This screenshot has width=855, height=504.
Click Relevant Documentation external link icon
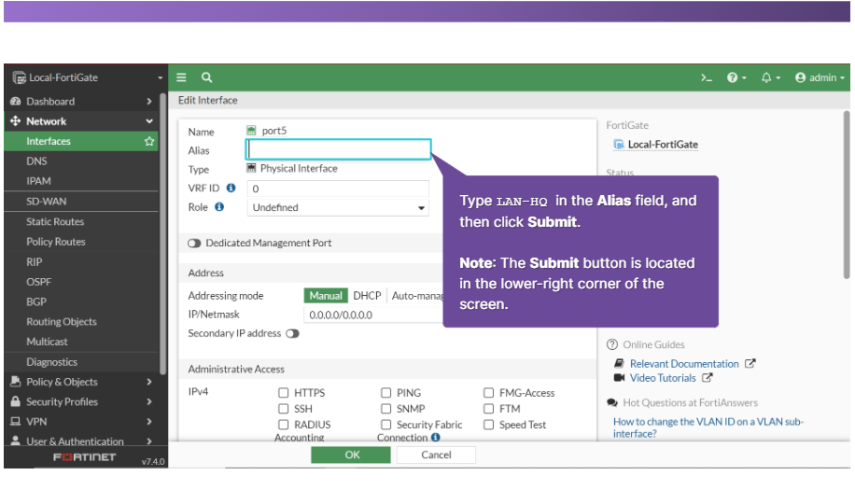pyautogui.click(x=750, y=363)
